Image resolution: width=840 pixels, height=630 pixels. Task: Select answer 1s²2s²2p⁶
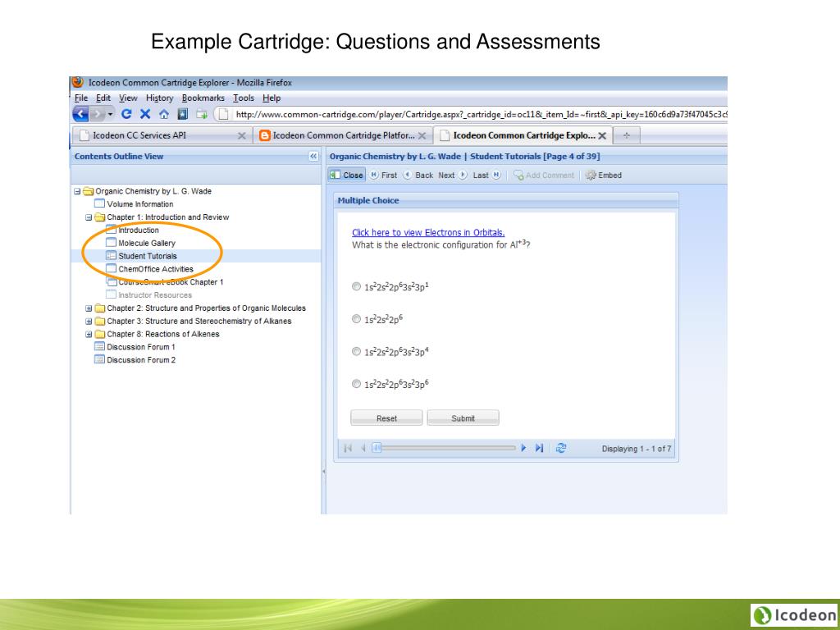click(x=356, y=319)
